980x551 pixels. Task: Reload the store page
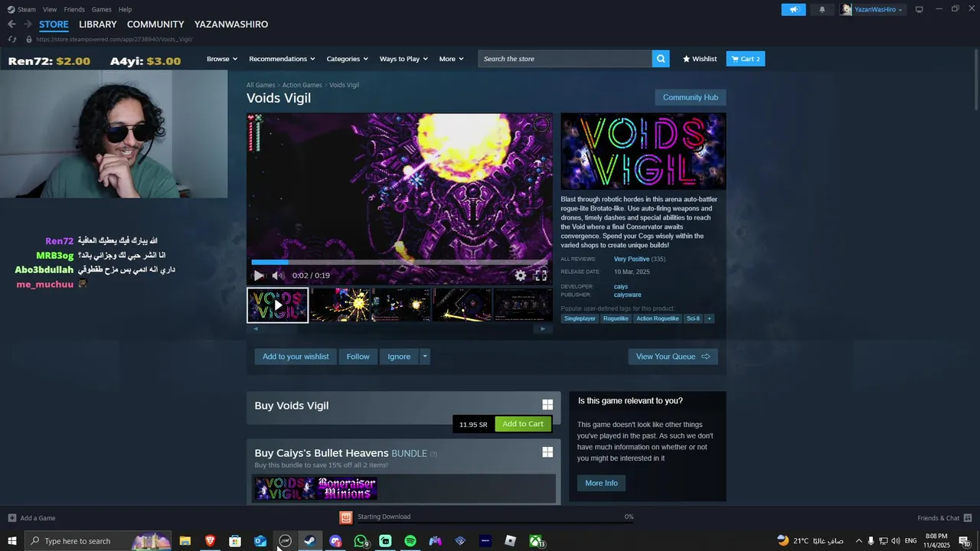point(11,39)
